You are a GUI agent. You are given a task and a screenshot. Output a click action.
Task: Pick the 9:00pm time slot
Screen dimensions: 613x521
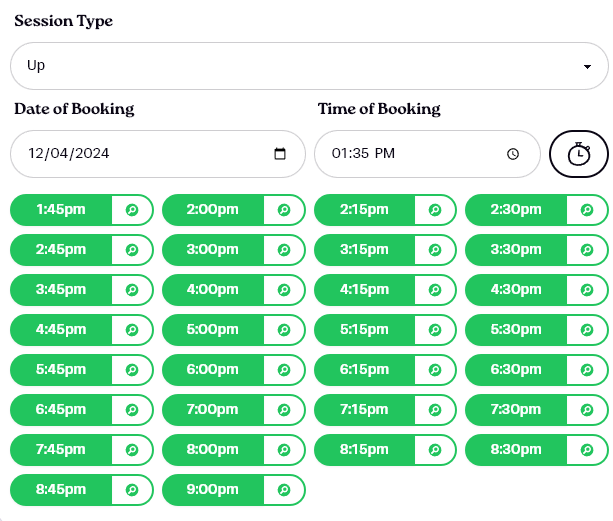[213, 490]
